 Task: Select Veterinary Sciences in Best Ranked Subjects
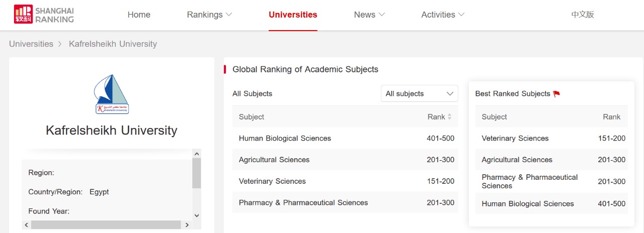[515, 138]
